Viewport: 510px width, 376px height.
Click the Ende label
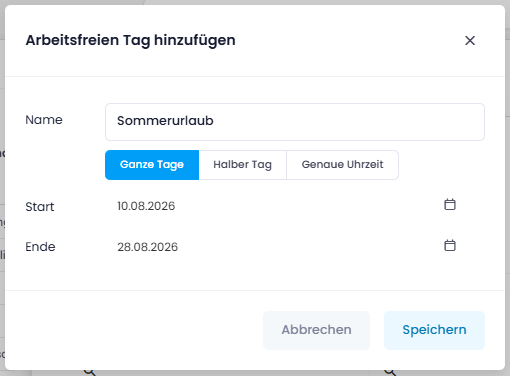[x=40, y=247]
